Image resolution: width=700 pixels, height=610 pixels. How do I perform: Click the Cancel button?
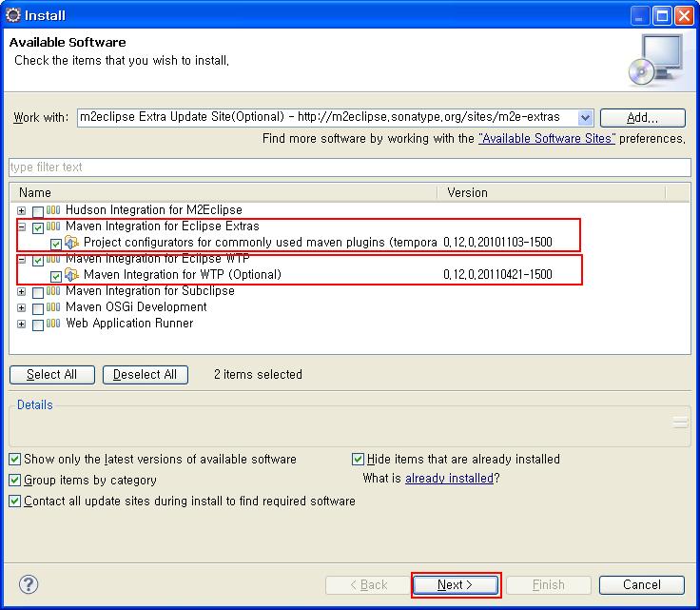pos(642,585)
